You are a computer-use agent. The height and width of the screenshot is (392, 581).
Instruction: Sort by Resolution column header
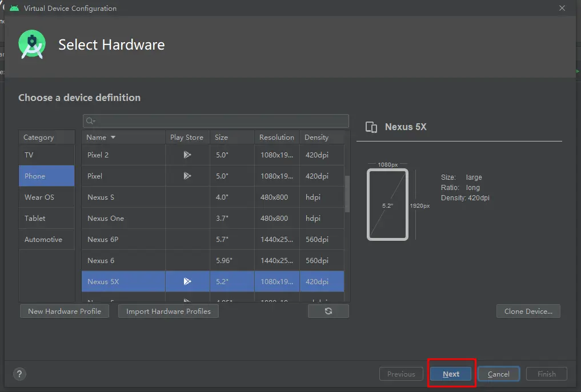pyautogui.click(x=277, y=138)
